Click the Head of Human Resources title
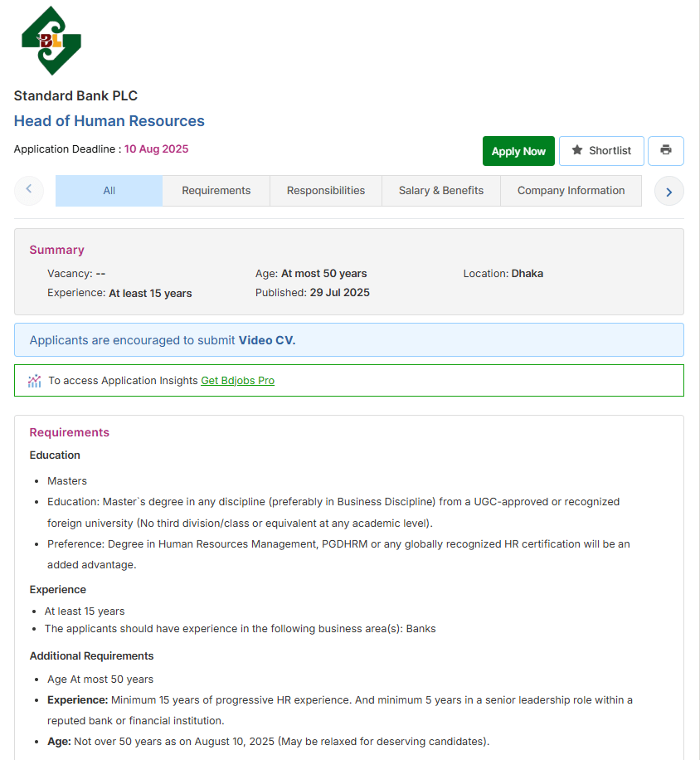This screenshot has height=760, width=700. (x=109, y=120)
